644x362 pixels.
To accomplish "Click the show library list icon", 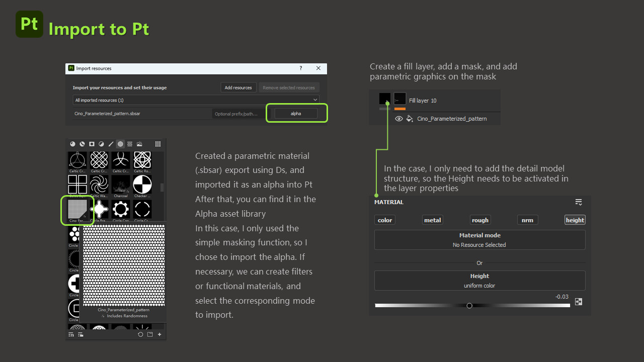I will click(x=71, y=334).
